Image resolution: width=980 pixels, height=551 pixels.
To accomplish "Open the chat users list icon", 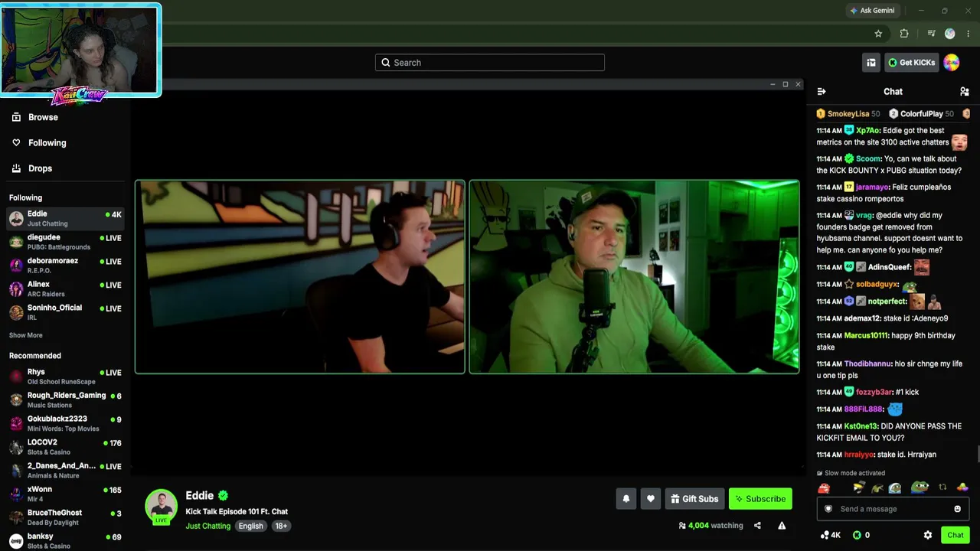I will click(x=964, y=92).
